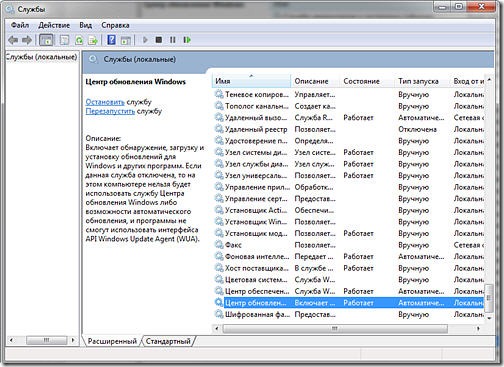Select the Установщик Acti... service row
The height and width of the screenshot is (367, 504).
pyautogui.click(x=349, y=210)
